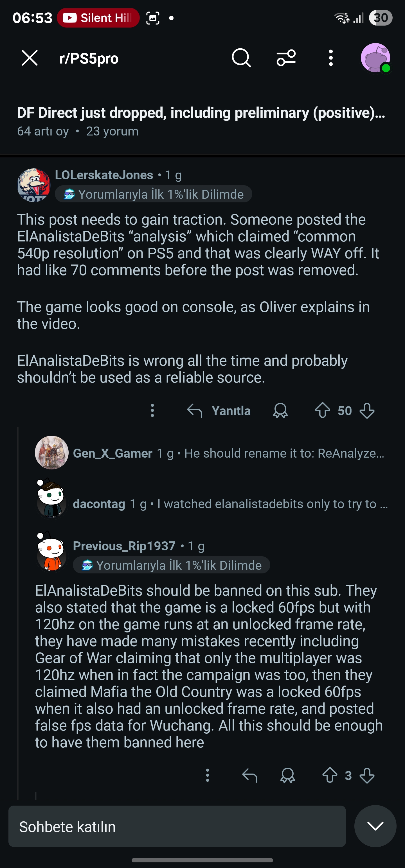405x868 pixels.
Task: Open LOLerskateJones's user profile link
Action: [x=104, y=175]
